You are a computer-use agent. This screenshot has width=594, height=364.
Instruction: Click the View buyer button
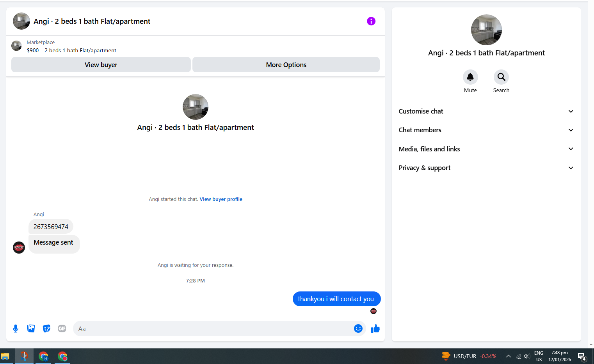pos(101,65)
